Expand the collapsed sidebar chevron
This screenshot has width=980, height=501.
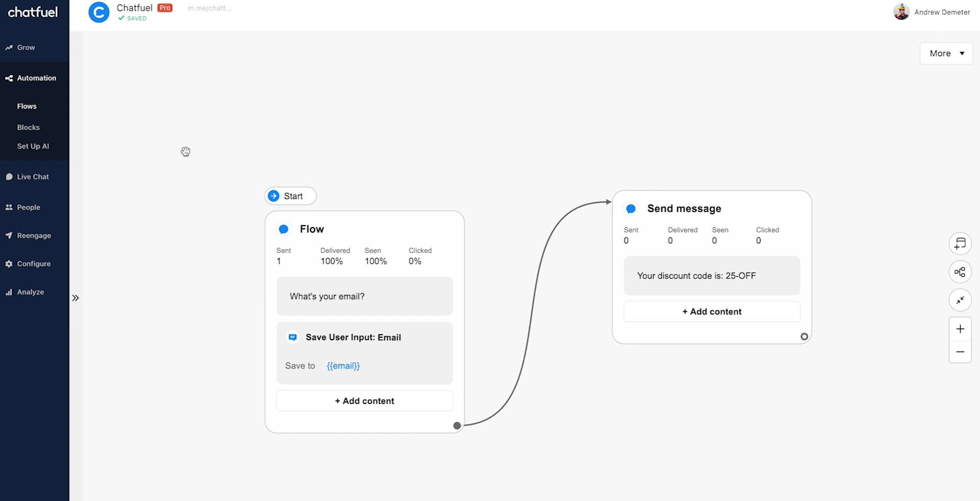tap(75, 297)
